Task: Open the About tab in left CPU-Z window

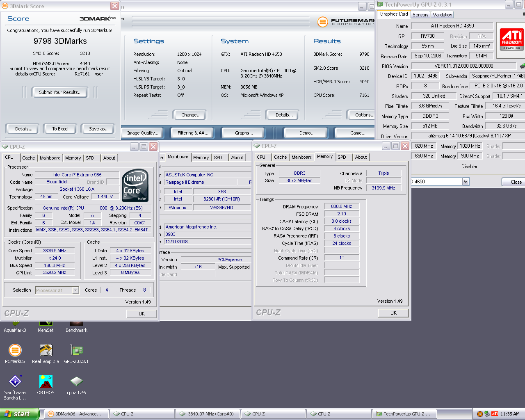Action: pyautogui.click(x=109, y=158)
